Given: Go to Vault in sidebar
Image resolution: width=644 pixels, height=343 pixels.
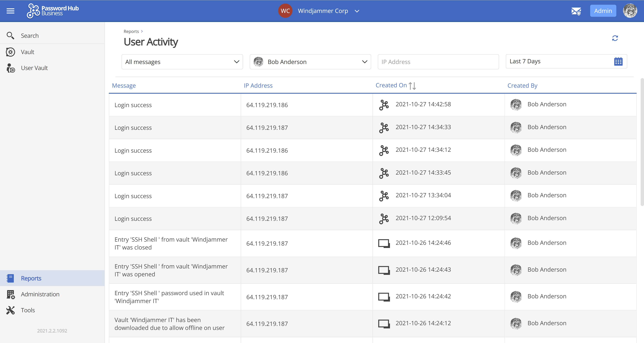Looking at the screenshot, I should tap(28, 52).
